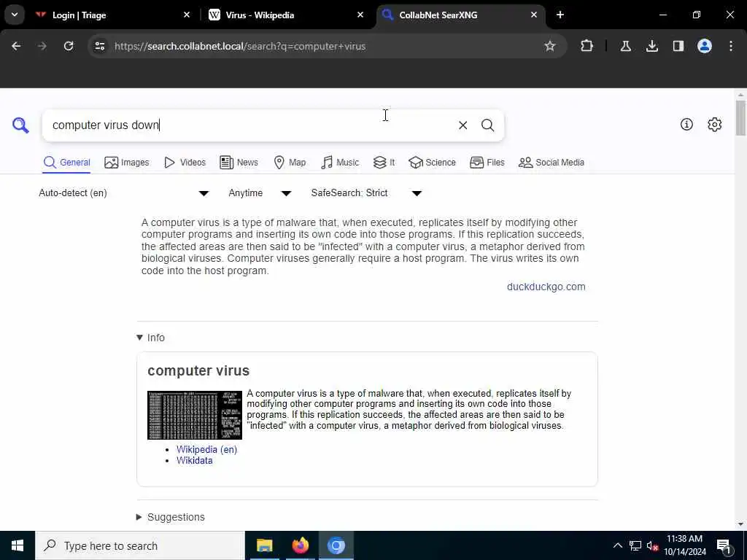
Task: Open the tab search dropdown arrow
Action: point(15,15)
